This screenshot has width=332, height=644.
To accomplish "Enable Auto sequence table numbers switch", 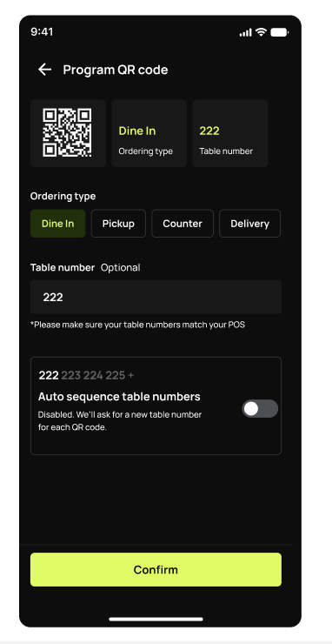I will point(260,409).
